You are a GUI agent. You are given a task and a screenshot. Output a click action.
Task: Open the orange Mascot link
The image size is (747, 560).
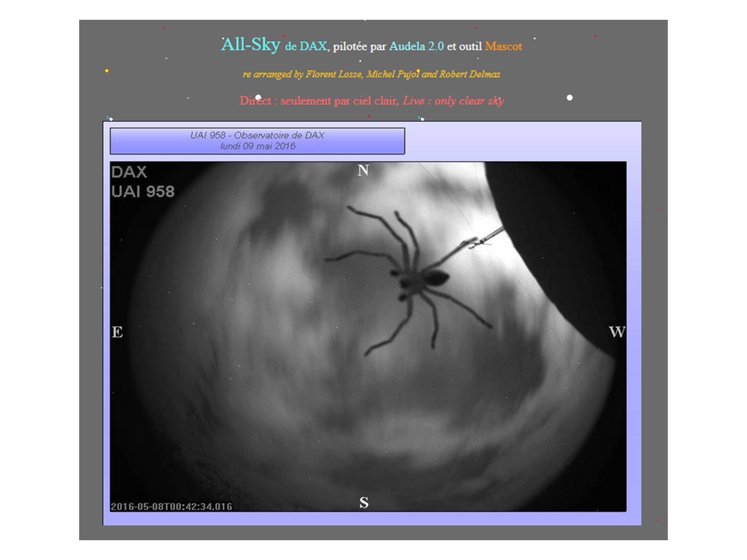(503, 46)
